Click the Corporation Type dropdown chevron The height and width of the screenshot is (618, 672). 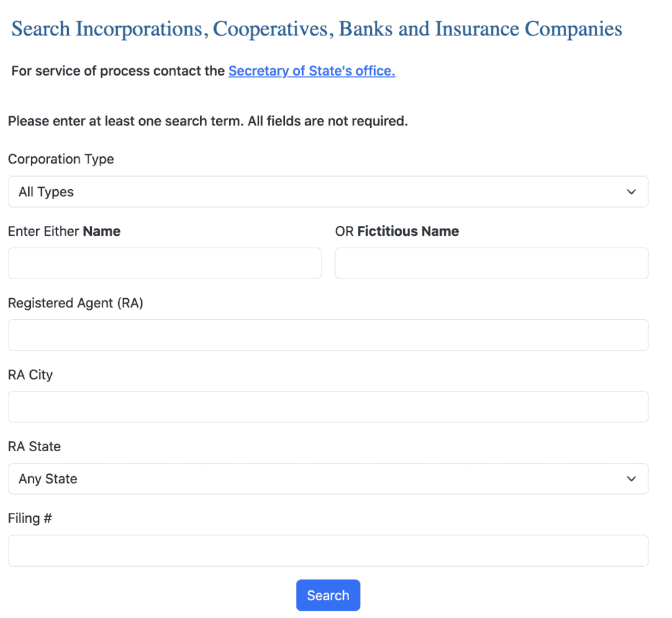tap(631, 191)
